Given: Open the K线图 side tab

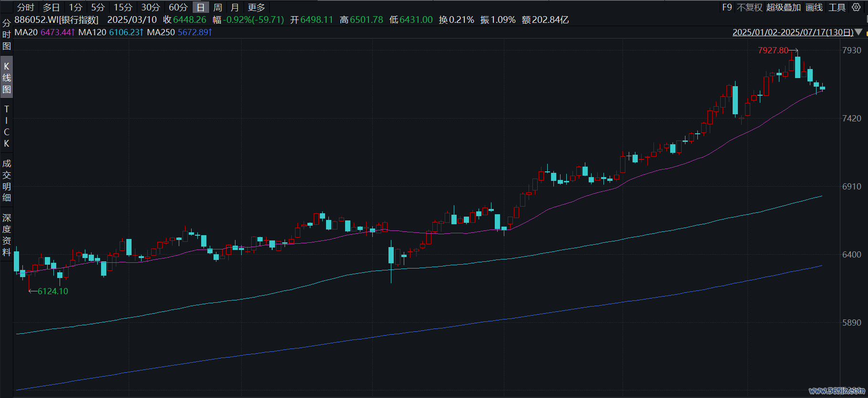Looking at the screenshot, I should 7,78.
